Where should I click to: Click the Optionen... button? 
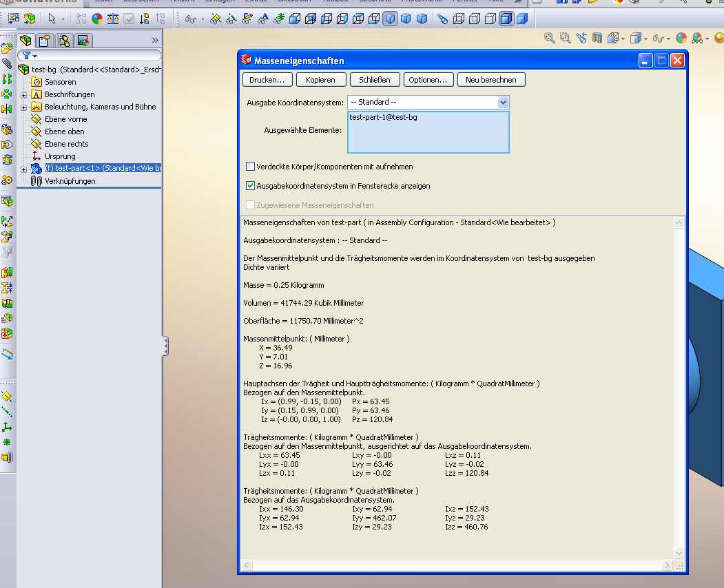click(x=428, y=80)
